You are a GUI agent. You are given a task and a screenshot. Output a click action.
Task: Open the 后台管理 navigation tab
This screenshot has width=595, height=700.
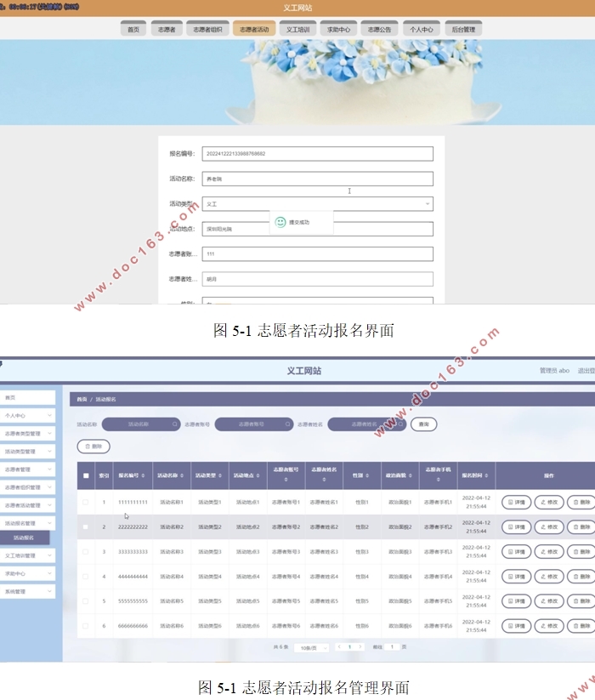(463, 29)
